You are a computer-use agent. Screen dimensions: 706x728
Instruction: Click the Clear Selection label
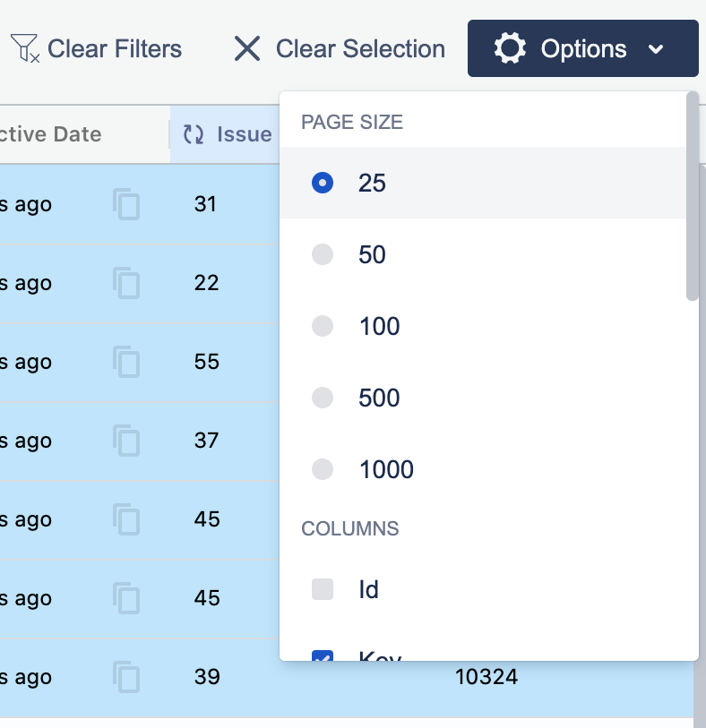click(x=360, y=48)
